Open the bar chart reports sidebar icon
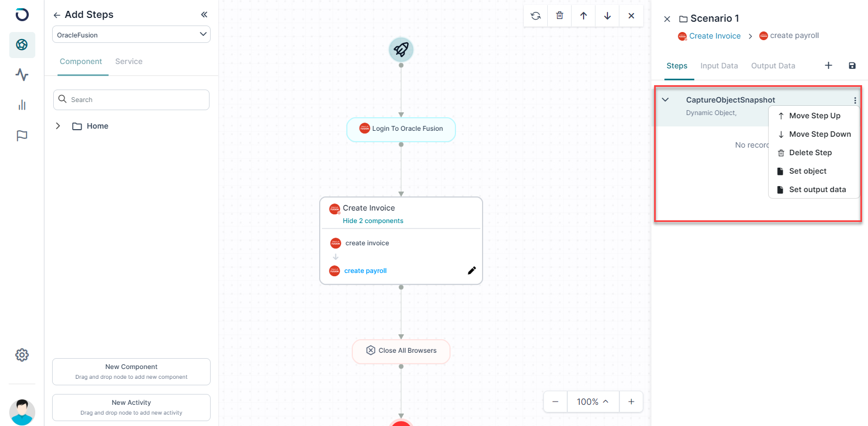868x426 pixels. (x=22, y=105)
